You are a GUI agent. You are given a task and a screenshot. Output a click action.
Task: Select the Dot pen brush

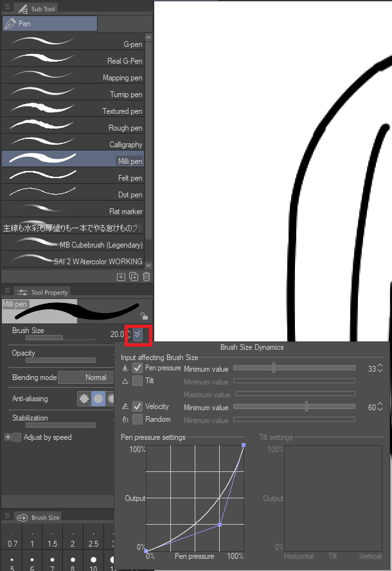click(73, 193)
